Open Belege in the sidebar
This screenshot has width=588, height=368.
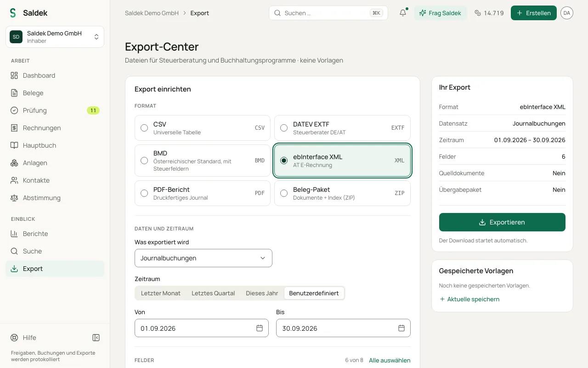click(x=55, y=93)
